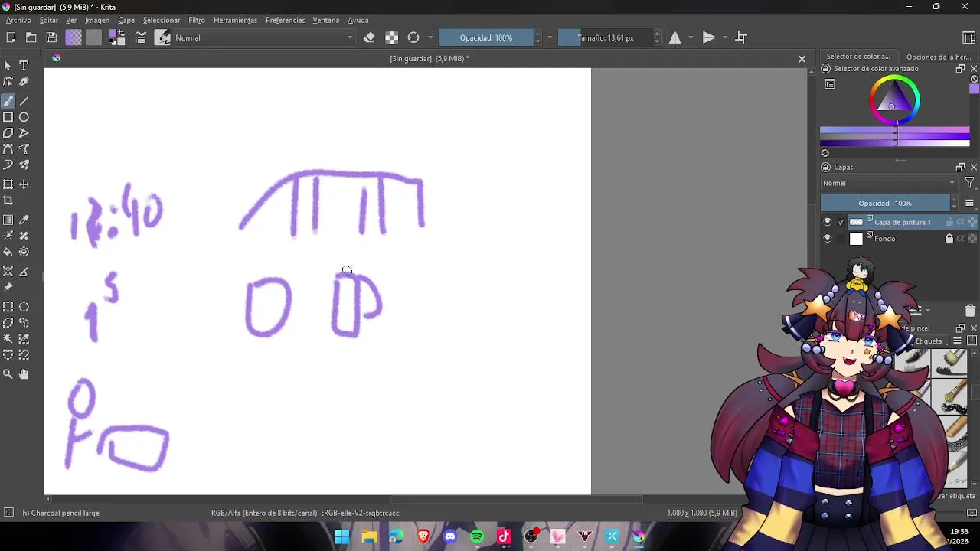Delete the selected layer with trash button

pyautogui.click(x=969, y=311)
